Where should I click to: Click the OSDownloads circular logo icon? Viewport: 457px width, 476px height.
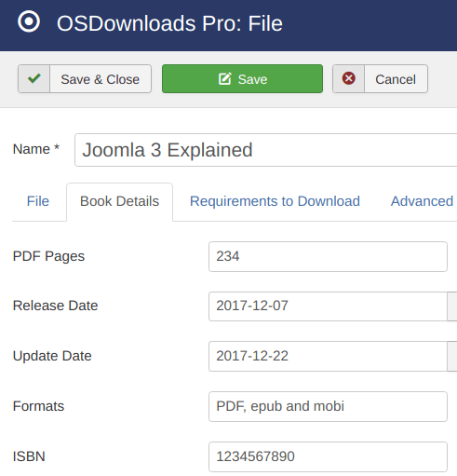(x=29, y=21)
